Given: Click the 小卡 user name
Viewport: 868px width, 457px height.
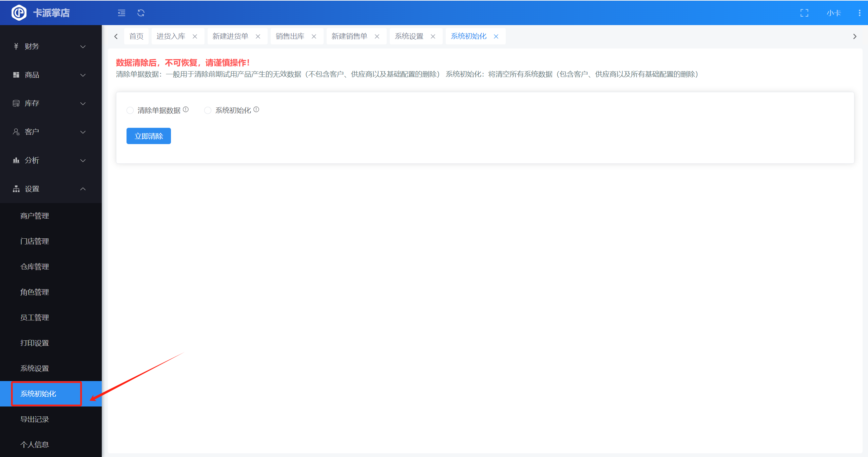Looking at the screenshot, I should pos(833,13).
